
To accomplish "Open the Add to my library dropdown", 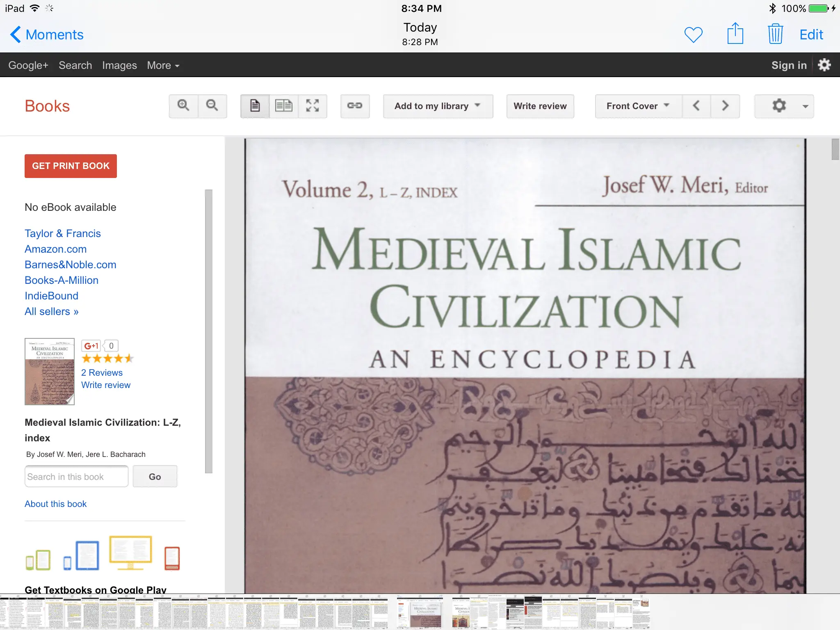I will [438, 106].
